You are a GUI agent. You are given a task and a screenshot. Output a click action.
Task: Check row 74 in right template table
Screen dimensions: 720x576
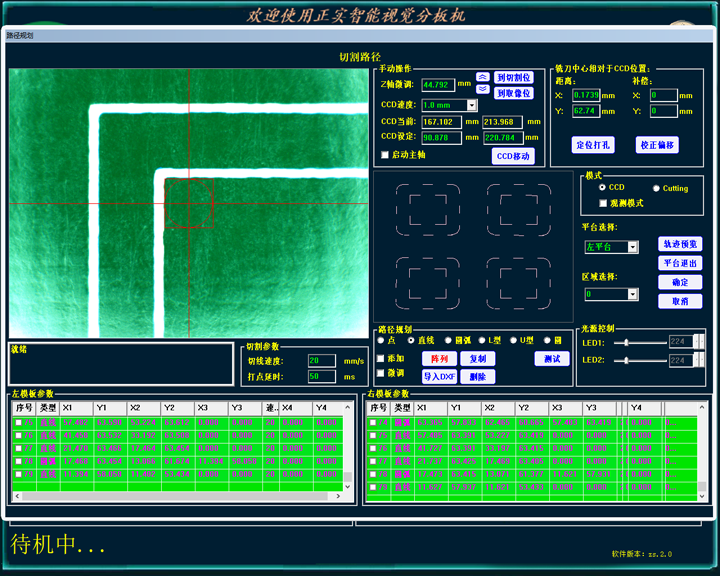pyautogui.click(x=373, y=422)
